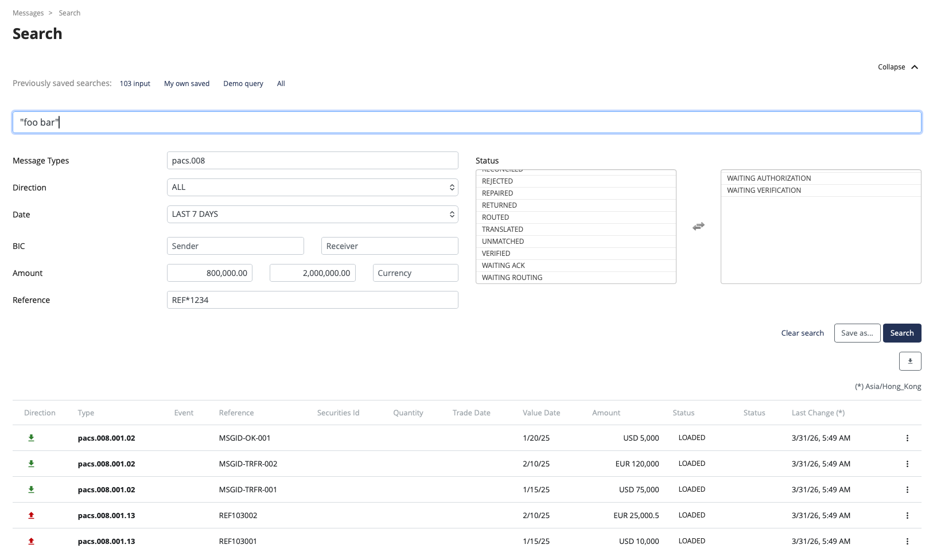
Task: Click the download results icon button
Action: [910, 361]
